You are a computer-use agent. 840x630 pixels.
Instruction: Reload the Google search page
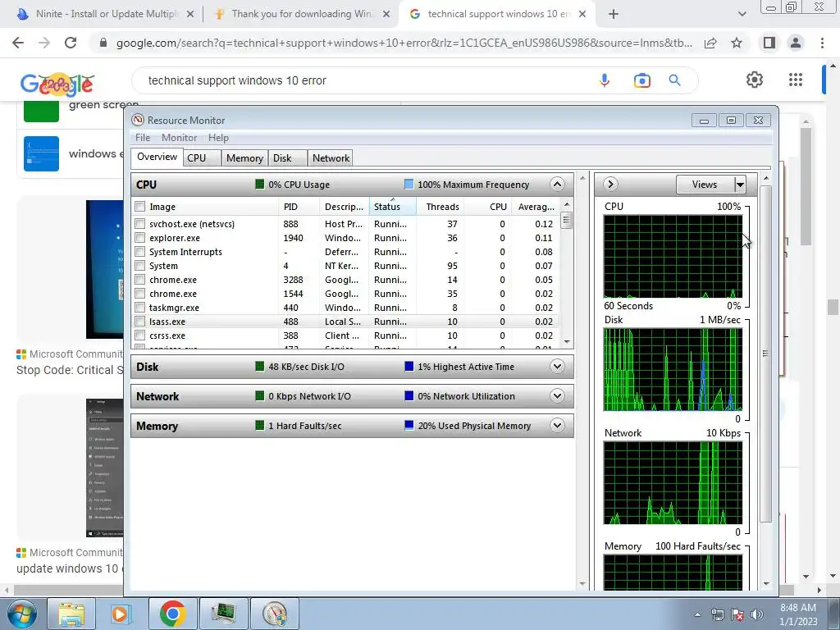(71, 43)
